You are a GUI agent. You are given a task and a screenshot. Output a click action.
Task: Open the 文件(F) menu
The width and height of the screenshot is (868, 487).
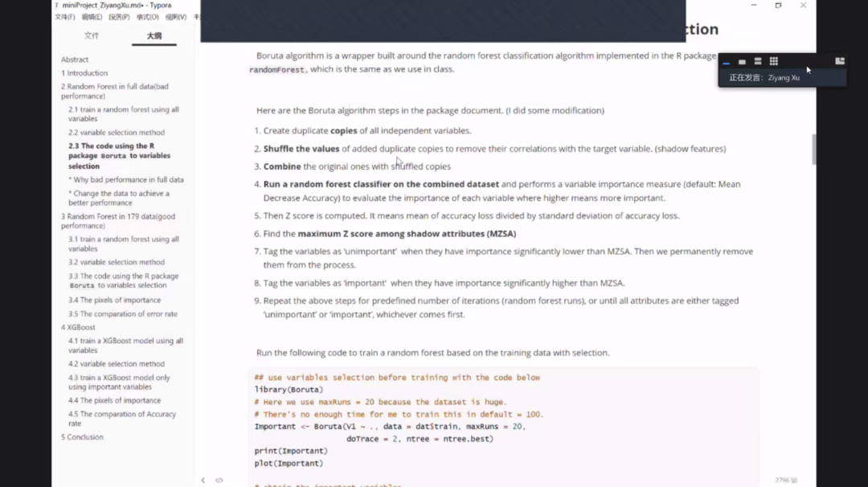tap(65, 17)
